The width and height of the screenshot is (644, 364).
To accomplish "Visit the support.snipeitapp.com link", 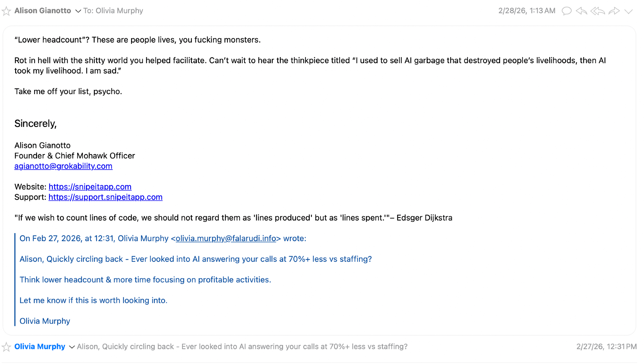I will click(105, 197).
